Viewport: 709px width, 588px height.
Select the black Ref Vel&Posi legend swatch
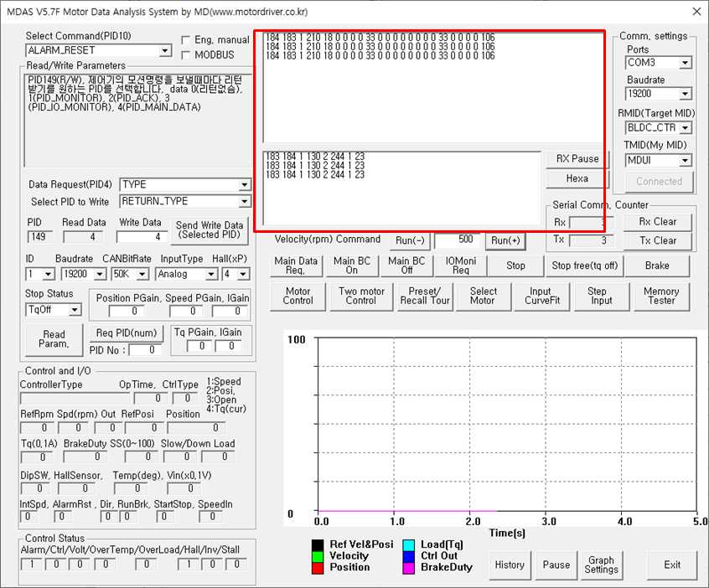click(318, 545)
